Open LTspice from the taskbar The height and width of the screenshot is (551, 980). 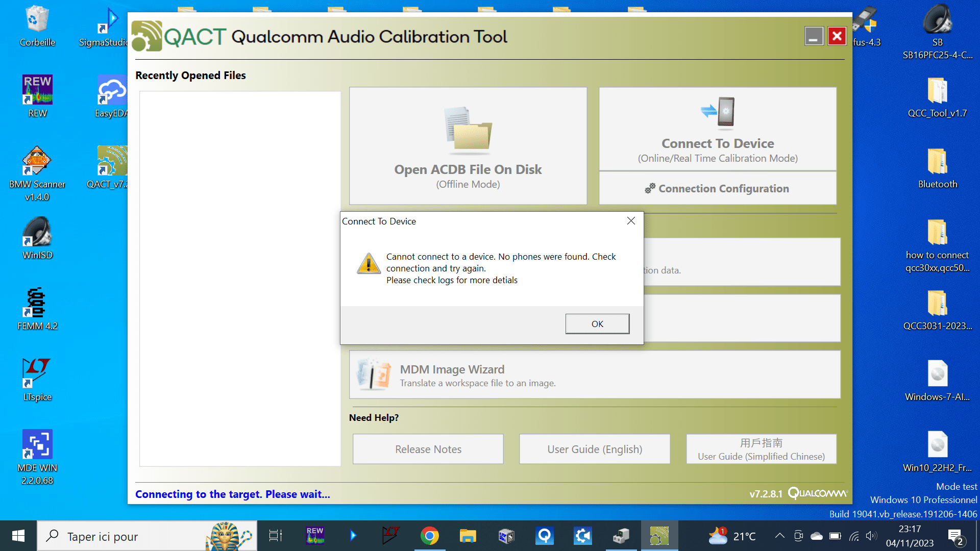pyautogui.click(x=391, y=536)
